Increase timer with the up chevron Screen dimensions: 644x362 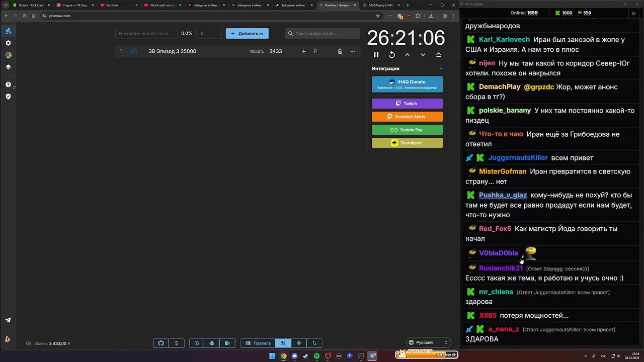point(407,55)
